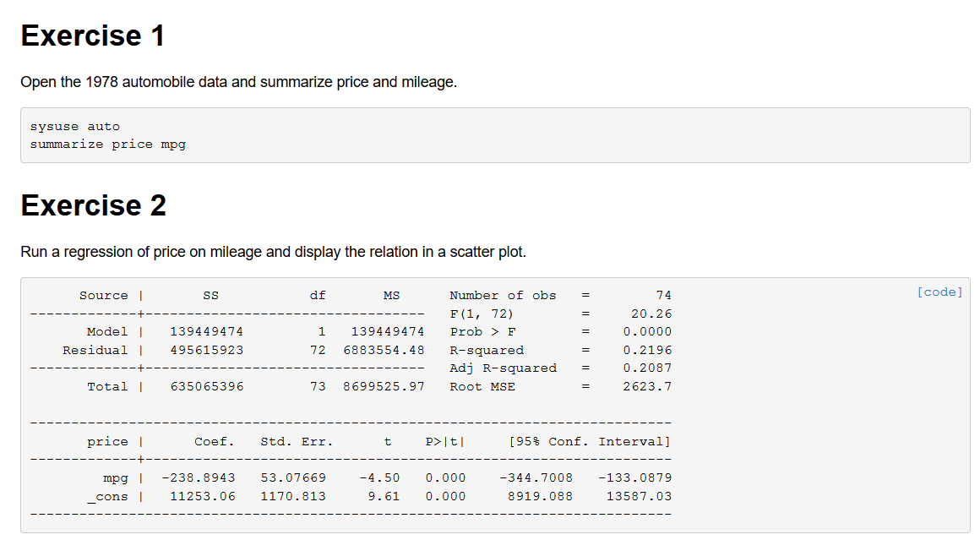The width and height of the screenshot is (980, 540).
Task: Click the 'summarize price mpg' code line
Action: (x=108, y=145)
